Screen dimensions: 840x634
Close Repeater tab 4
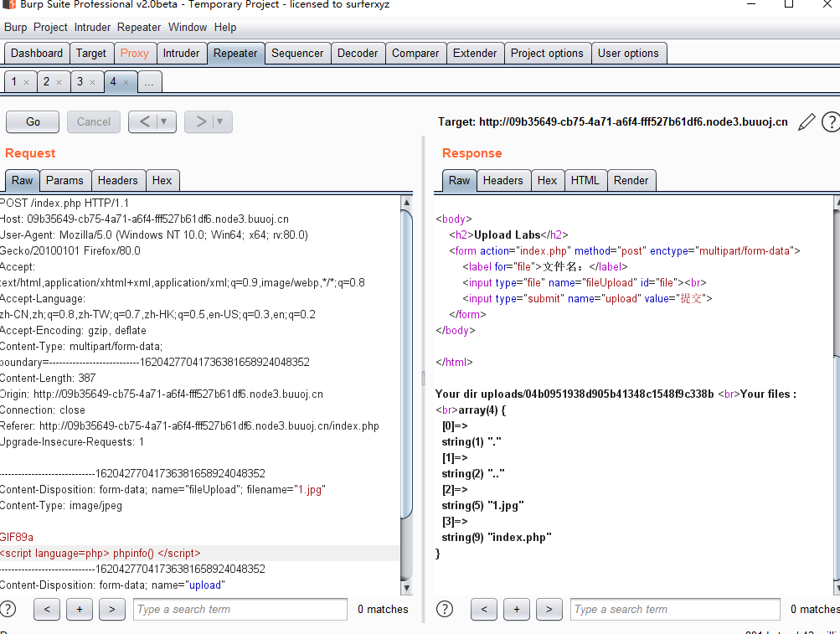(126, 83)
